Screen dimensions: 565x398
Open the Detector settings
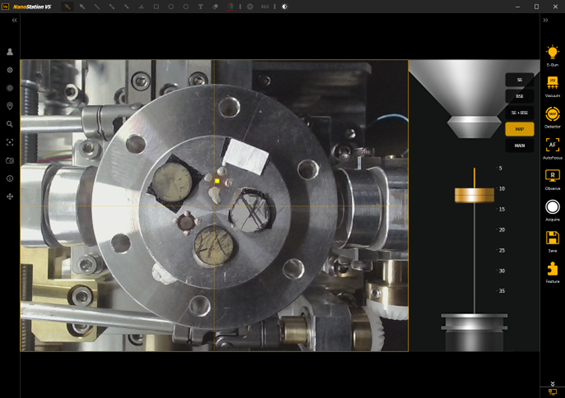(x=552, y=114)
